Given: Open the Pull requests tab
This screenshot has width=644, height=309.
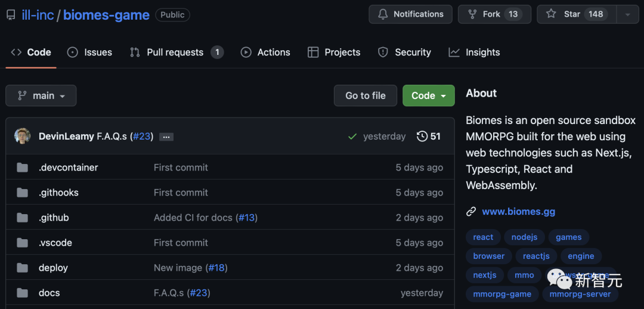Looking at the screenshot, I should coord(176,52).
